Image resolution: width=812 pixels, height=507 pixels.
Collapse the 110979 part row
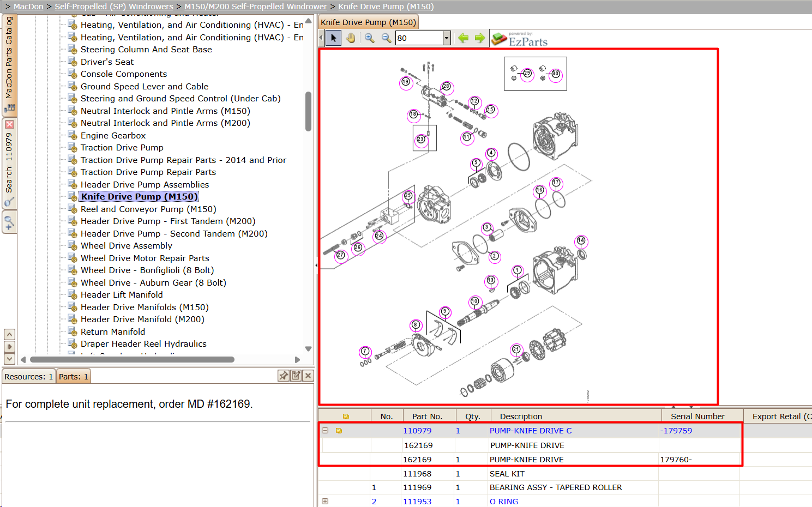[325, 431]
